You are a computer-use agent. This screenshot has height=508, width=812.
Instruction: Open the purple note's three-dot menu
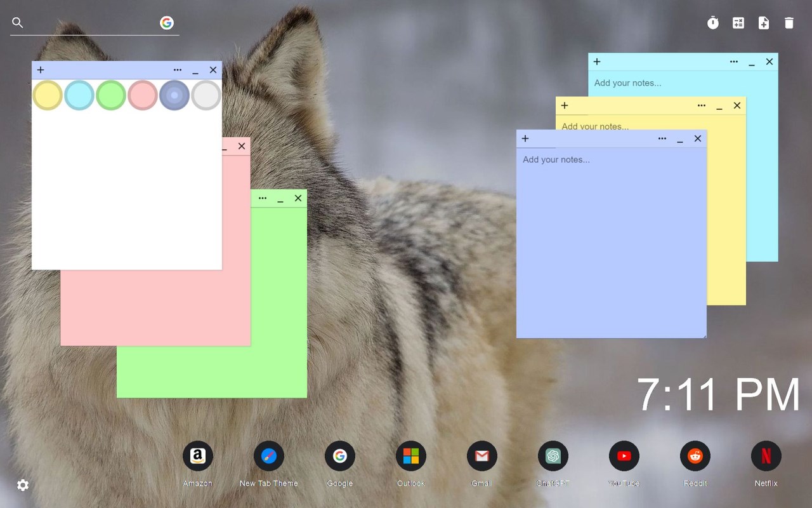(662, 138)
